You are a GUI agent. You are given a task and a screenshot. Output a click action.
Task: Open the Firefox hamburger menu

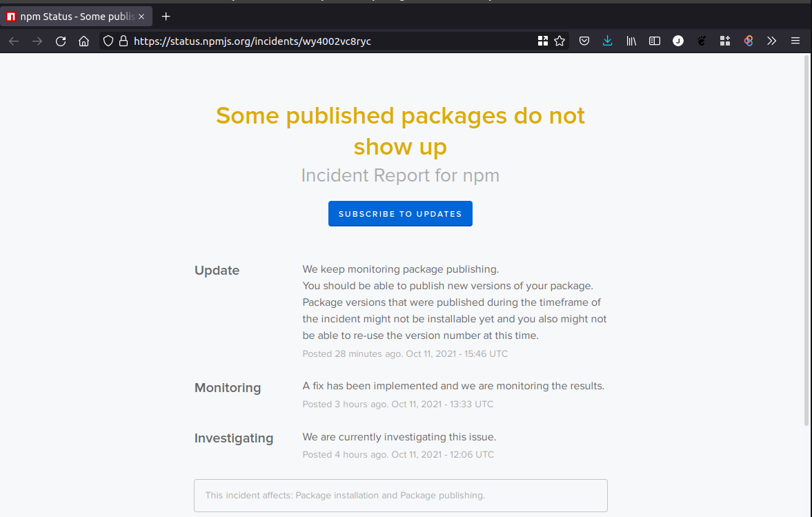click(x=795, y=41)
